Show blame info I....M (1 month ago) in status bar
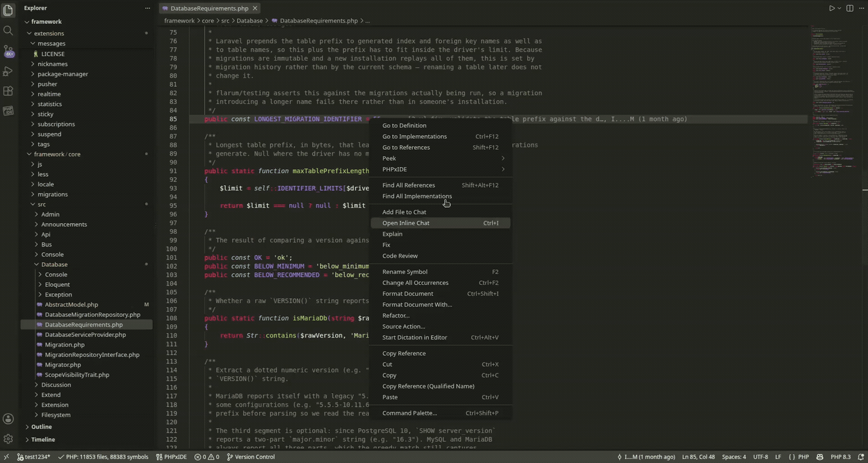Image resolution: width=868 pixels, height=463 pixels. (x=646, y=457)
